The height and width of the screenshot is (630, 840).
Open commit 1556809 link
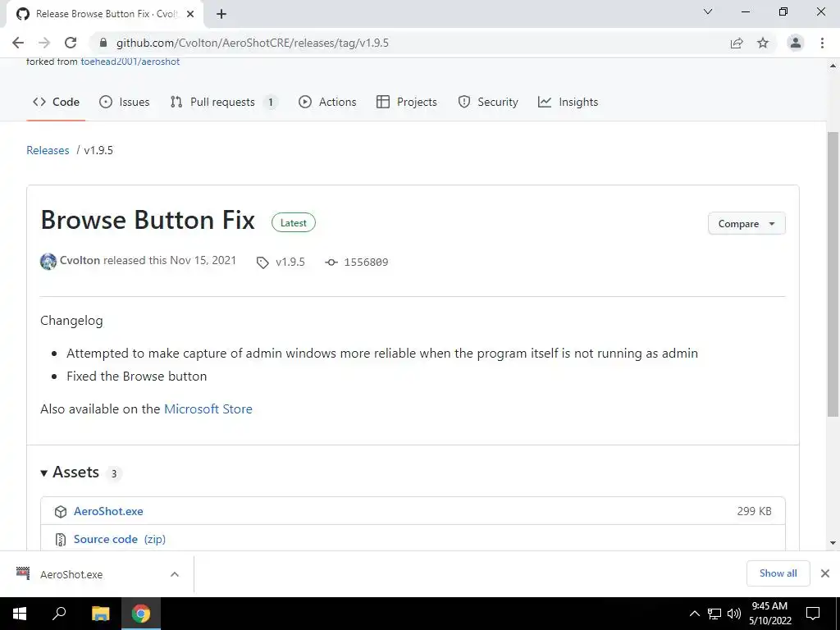(x=366, y=262)
